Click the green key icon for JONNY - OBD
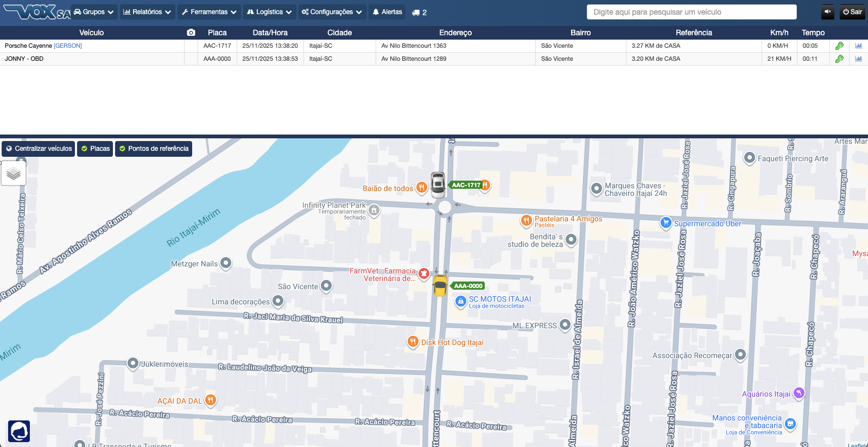The height and width of the screenshot is (447, 868). [x=839, y=59]
